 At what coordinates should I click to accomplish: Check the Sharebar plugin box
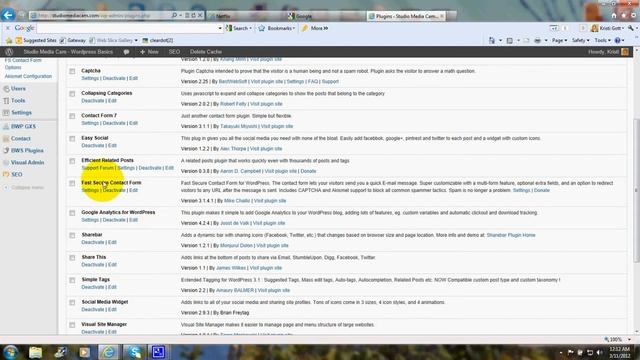click(72, 236)
